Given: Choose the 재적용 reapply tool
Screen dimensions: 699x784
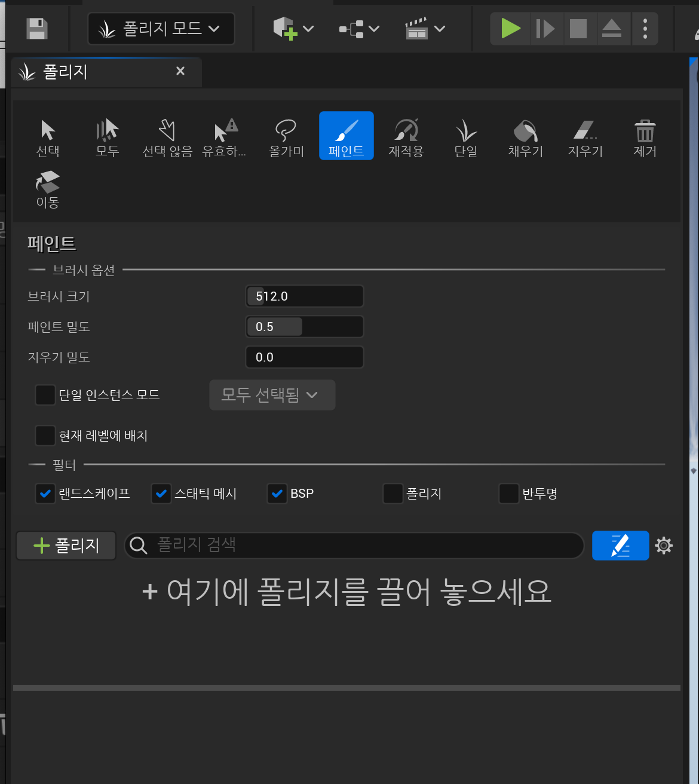Looking at the screenshot, I should (406, 136).
